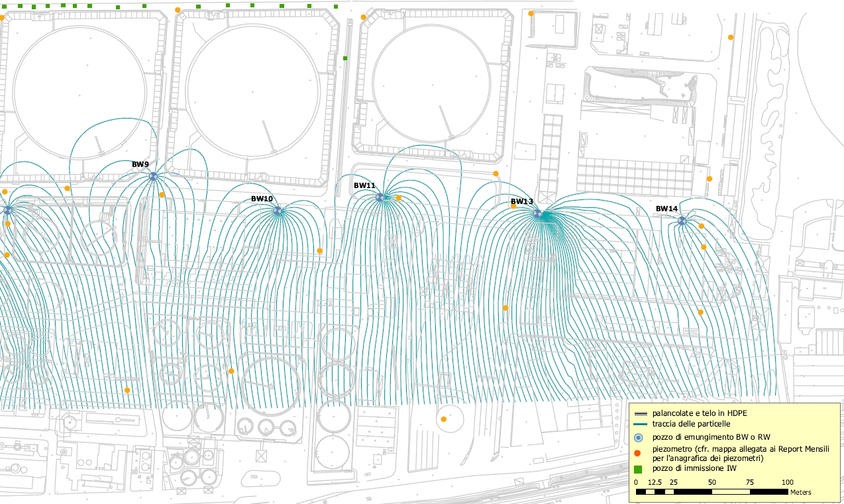Screen dimensions: 844x504
Task: Click the "BW13" text label
Action: pyautogui.click(x=521, y=201)
